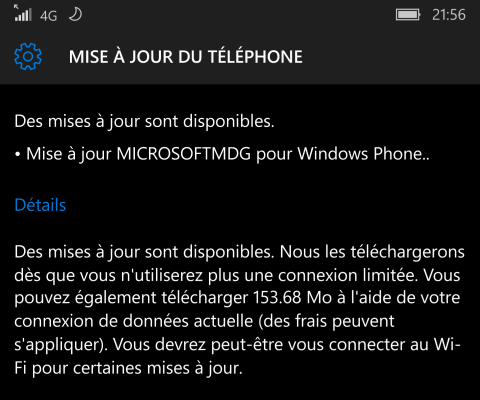Tap the bullet before 'Mise à jour MICROSOFTMDG'
This screenshot has width=480, height=400.
click(x=18, y=155)
